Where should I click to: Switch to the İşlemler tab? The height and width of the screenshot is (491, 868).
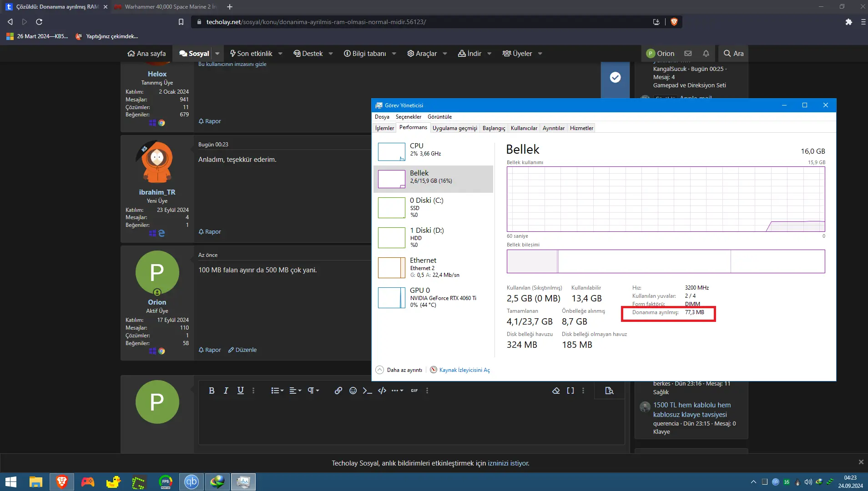tap(384, 128)
